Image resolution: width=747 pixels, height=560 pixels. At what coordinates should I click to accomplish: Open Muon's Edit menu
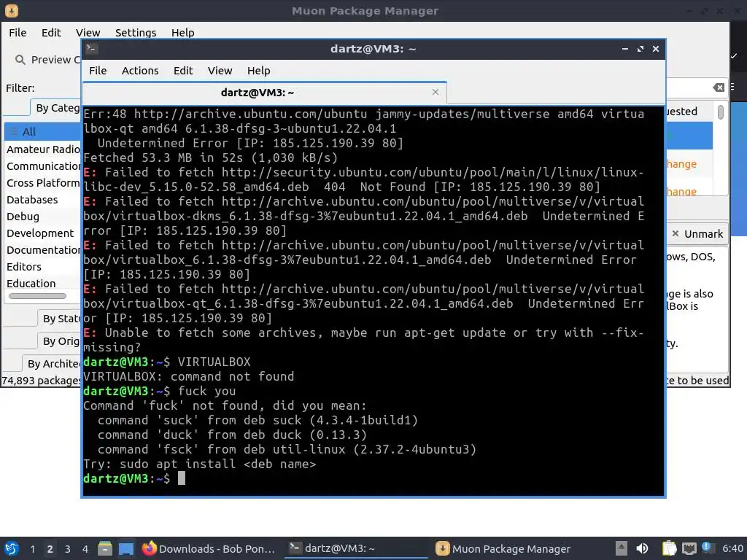point(51,32)
